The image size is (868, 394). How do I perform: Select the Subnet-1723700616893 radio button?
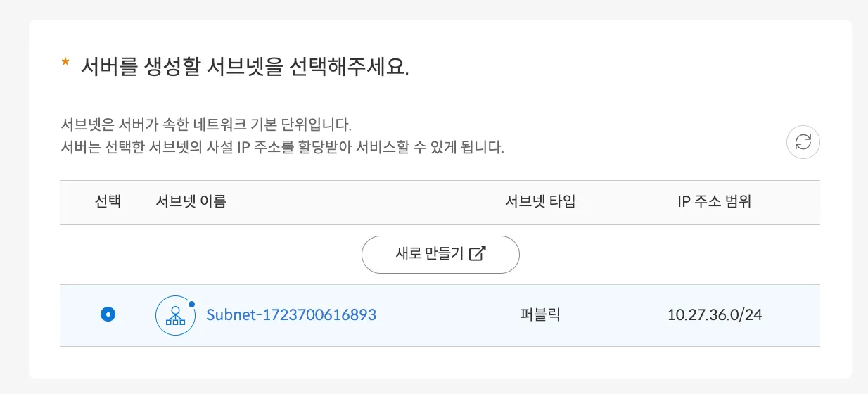tap(108, 314)
